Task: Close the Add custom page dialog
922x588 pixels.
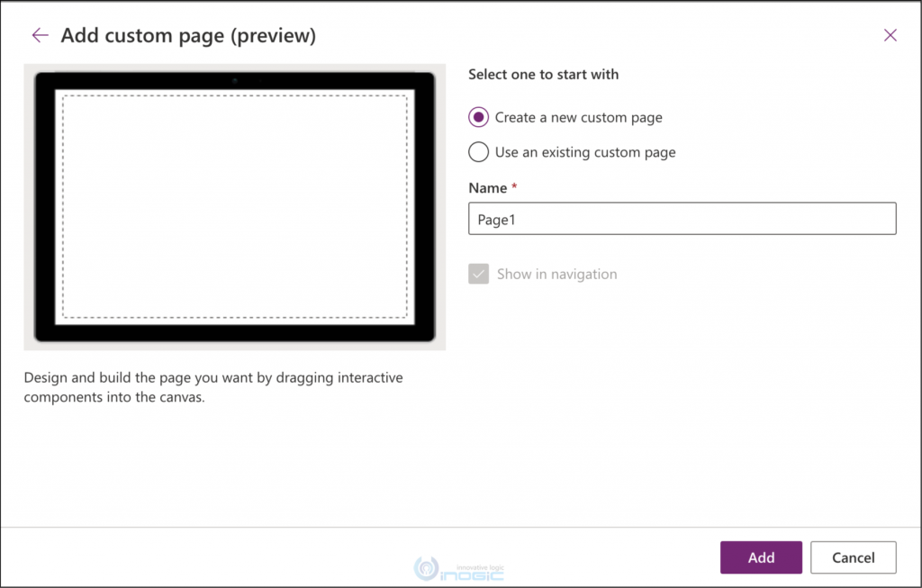Action: pos(890,34)
